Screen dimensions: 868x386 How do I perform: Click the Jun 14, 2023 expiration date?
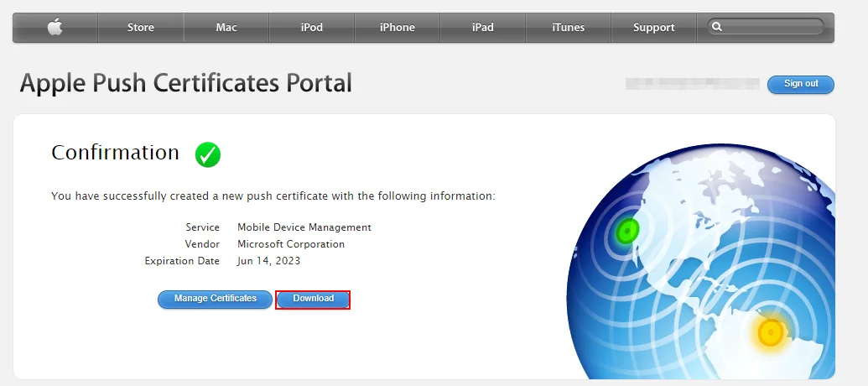pos(268,261)
